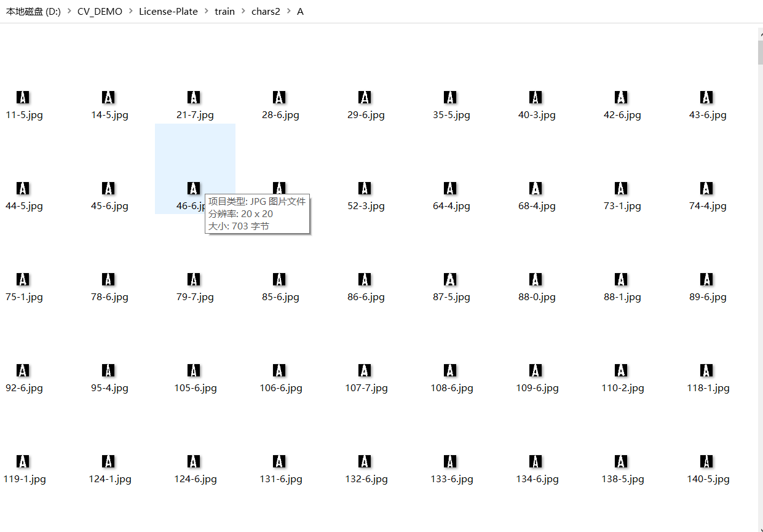The height and width of the screenshot is (532, 763).
Task: Click the 124-6.jpg file name
Action: click(196, 479)
